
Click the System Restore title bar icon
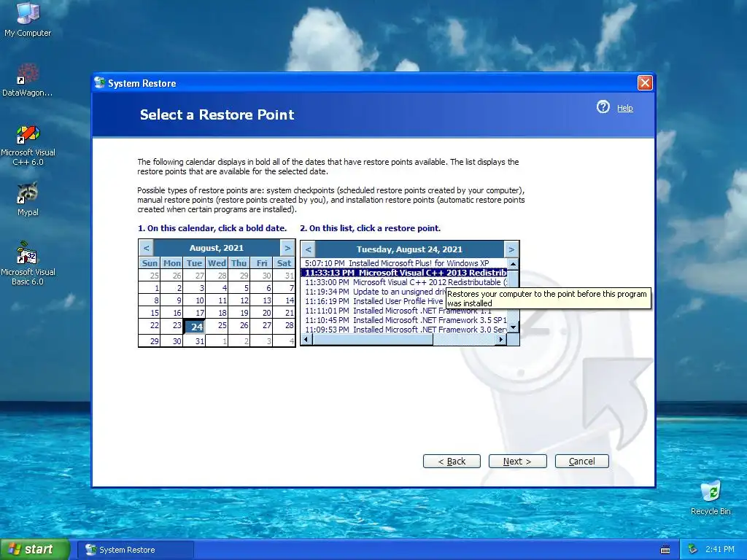[99, 83]
